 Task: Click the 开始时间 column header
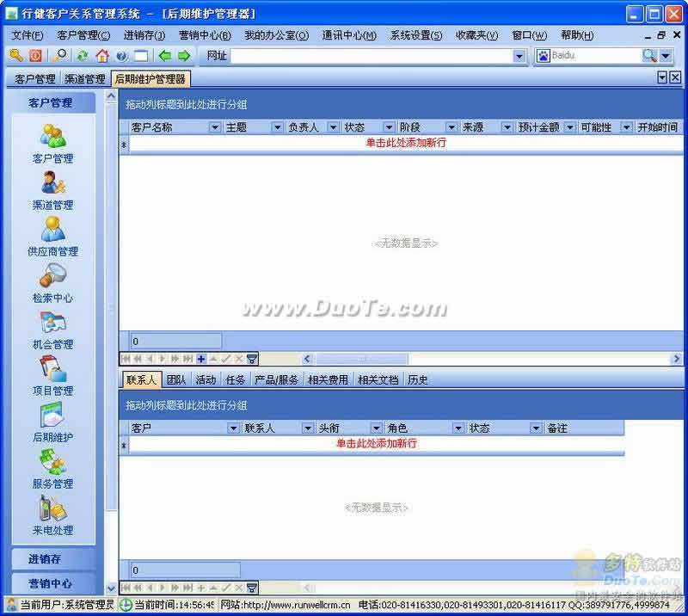click(x=657, y=127)
